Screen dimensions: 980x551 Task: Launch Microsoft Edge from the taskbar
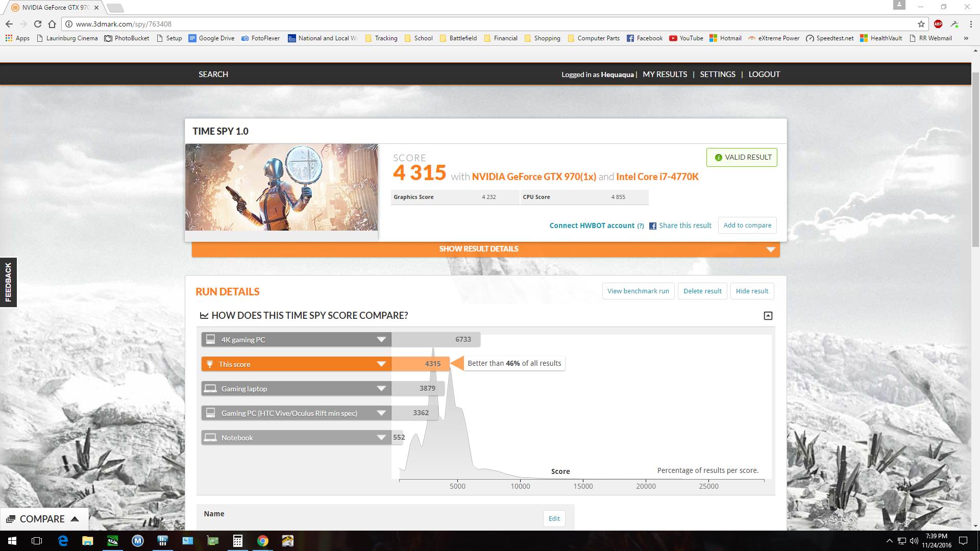pos(63,541)
